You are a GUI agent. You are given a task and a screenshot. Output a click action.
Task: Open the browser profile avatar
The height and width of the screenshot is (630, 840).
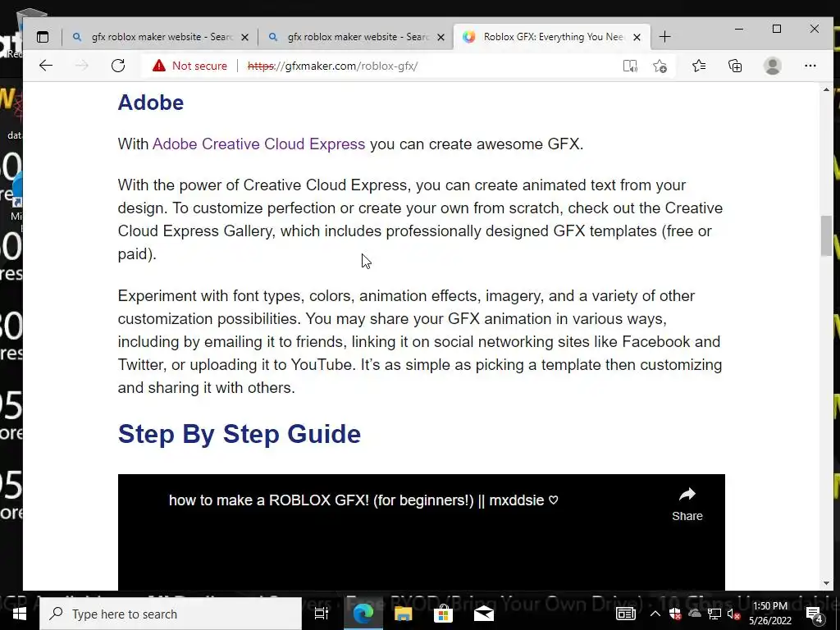tap(773, 66)
